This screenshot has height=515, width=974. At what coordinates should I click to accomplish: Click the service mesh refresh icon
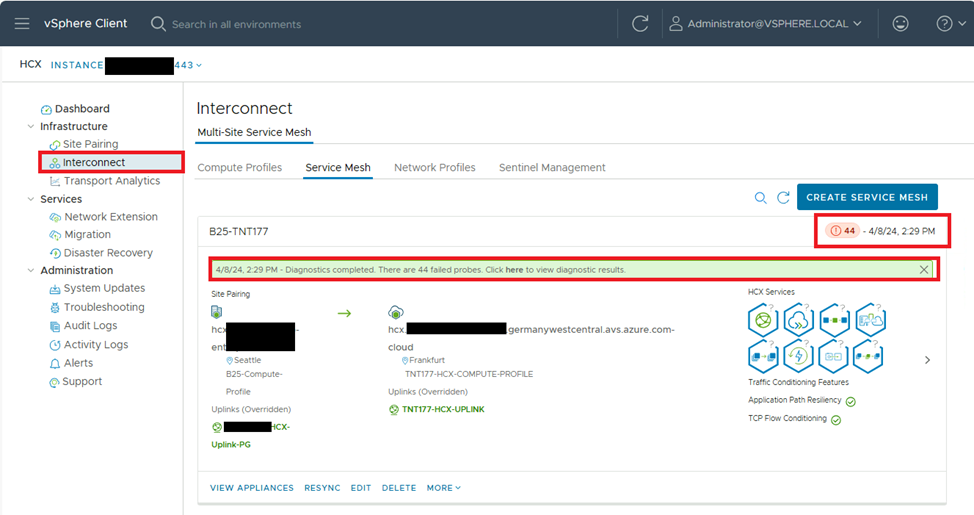(783, 198)
